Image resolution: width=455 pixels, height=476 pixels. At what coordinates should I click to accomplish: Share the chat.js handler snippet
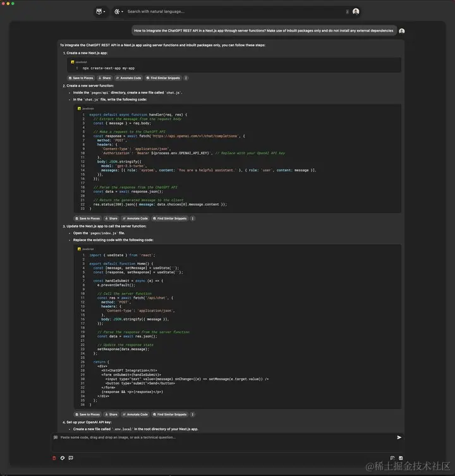click(111, 219)
